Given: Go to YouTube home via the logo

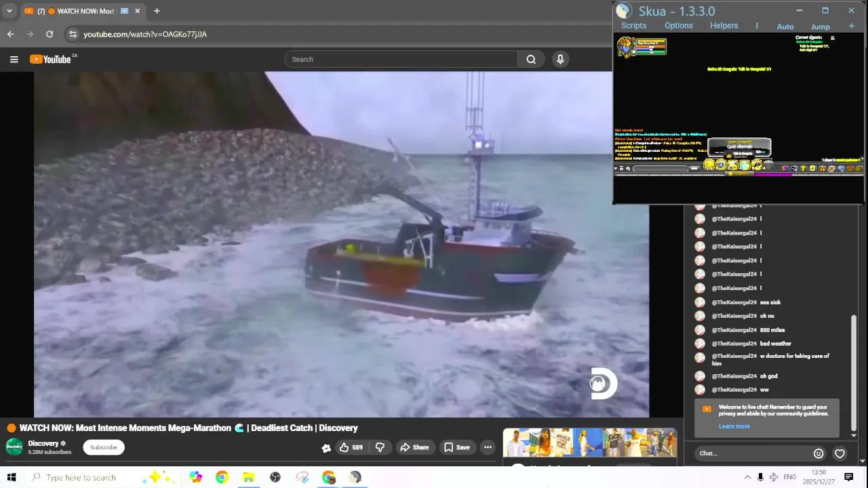Looking at the screenshot, I should pos(50,59).
